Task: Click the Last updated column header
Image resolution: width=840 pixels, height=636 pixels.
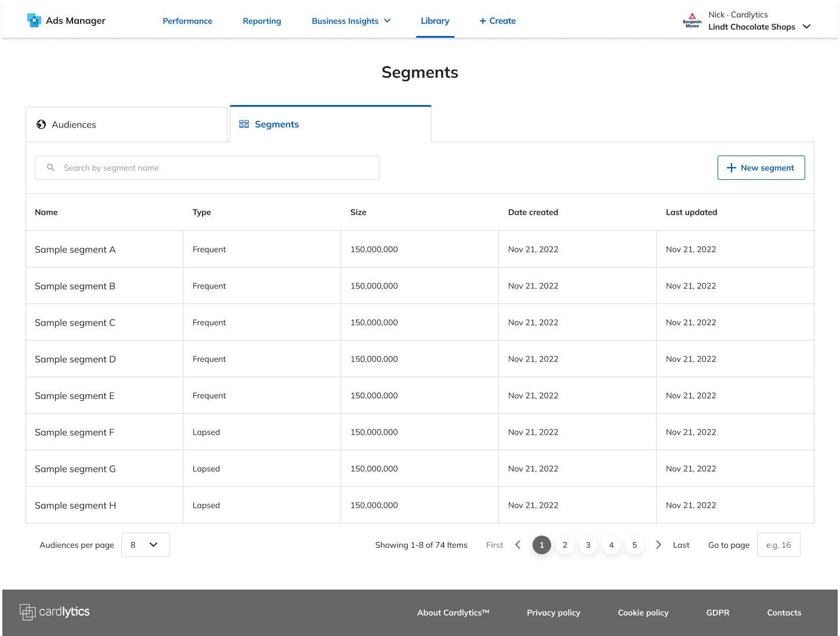Action: [691, 212]
